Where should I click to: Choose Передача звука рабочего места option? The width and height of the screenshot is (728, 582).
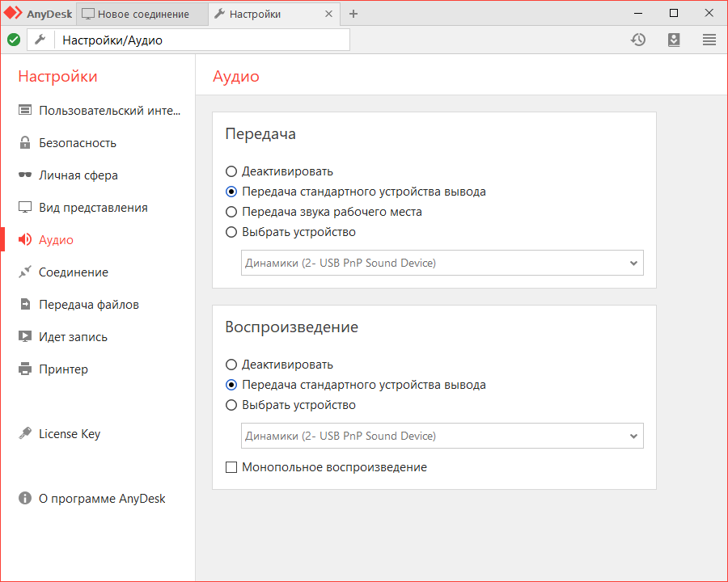(x=231, y=212)
